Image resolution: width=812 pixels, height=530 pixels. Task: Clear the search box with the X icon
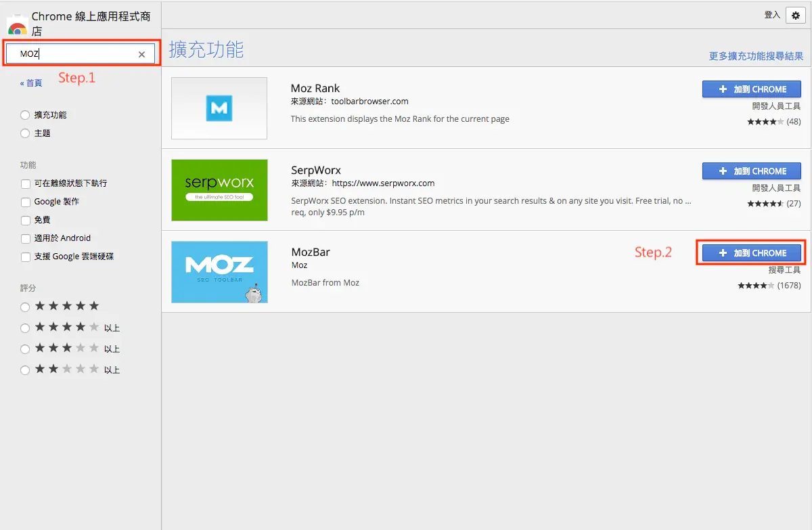coord(141,55)
